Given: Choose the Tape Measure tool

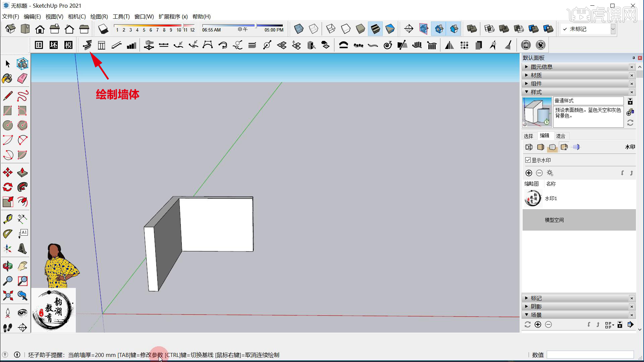Looking at the screenshot, I should click(x=8, y=219).
